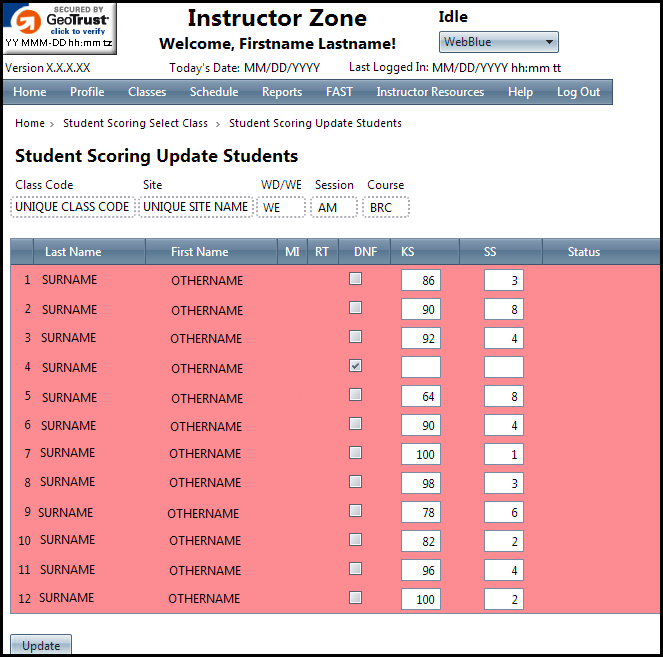Open the Reports menu

click(x=282, y=92)
